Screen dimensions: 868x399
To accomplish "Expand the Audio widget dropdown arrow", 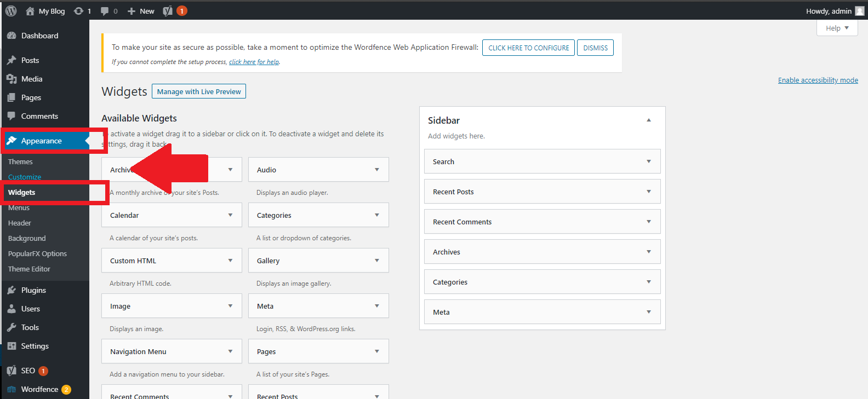I will click(376, 170).
